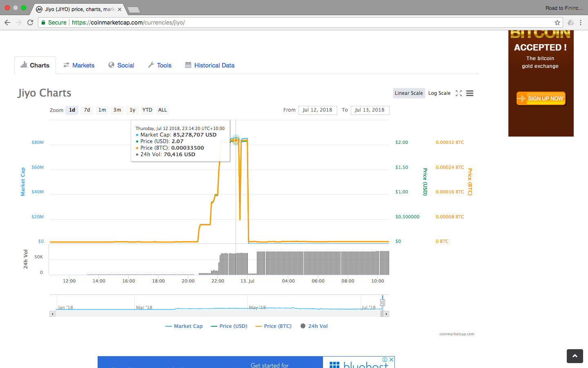Click the $2.00 price axis label
Viewport: 588px width, 368px height.
click(402, 142)
